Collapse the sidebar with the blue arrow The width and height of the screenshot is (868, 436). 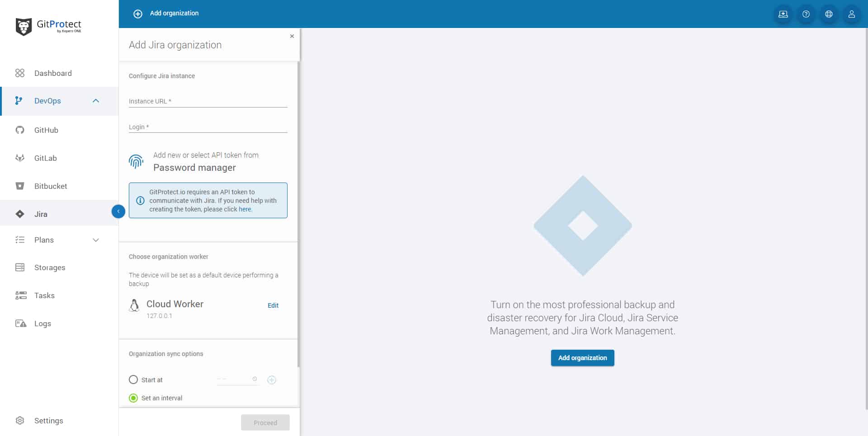pos(118,211)
